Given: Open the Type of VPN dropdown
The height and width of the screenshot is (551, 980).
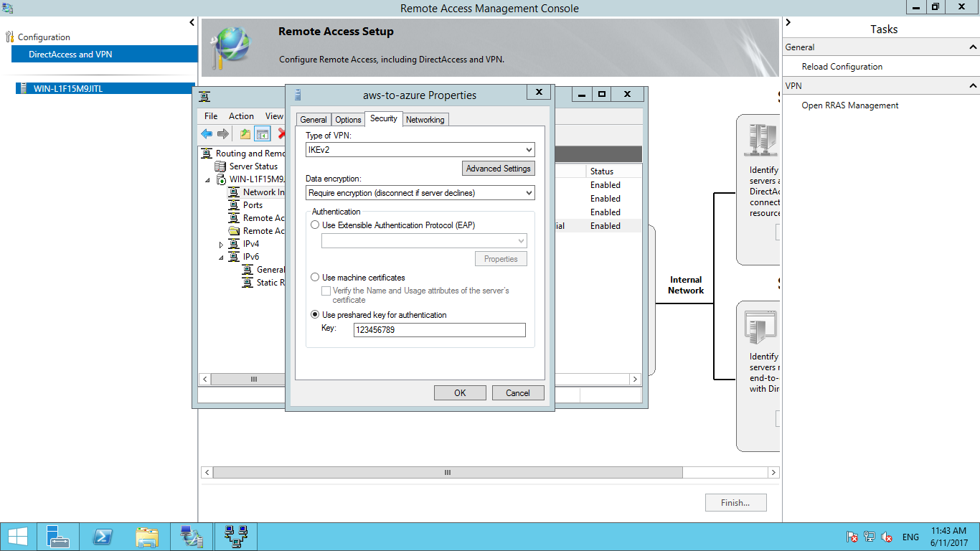Looking at the screenshot, I should (420, 150).
